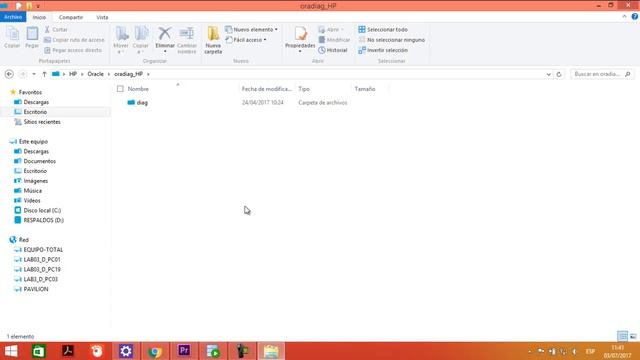Open Disco local (C:)
640x360 pixels.
click(x=42, y=210)
